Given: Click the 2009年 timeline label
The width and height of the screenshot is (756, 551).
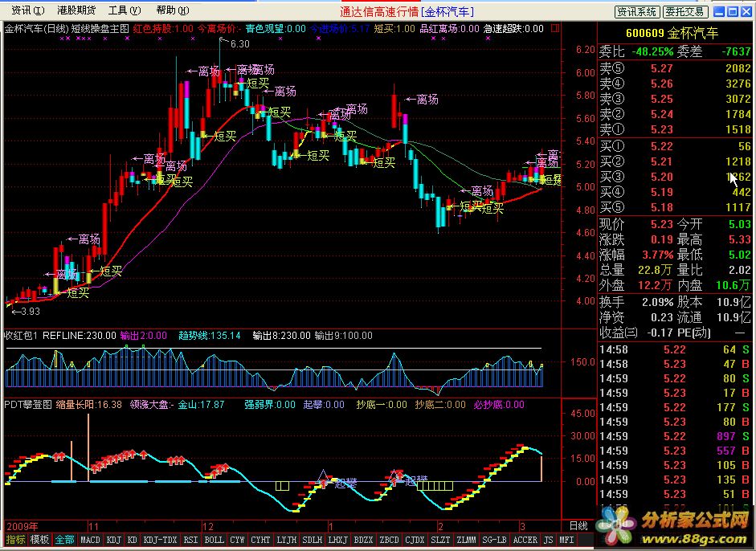Looking at the screenshot, I should click(x=22, y=526).
